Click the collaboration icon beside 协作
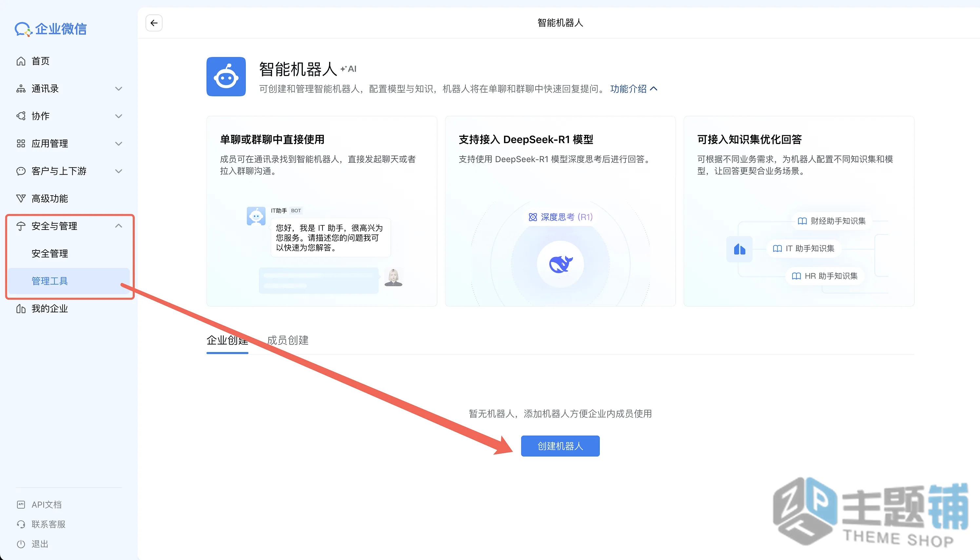This screenshot has width=980, height=560. coord(21,116)
